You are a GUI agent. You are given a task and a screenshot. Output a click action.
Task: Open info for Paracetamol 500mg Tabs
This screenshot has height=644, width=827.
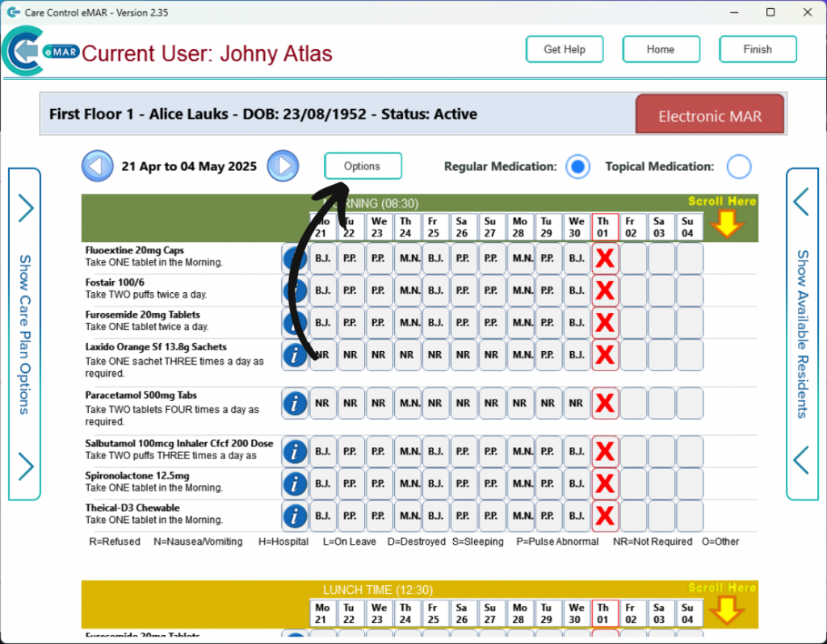tap(294, 403)
